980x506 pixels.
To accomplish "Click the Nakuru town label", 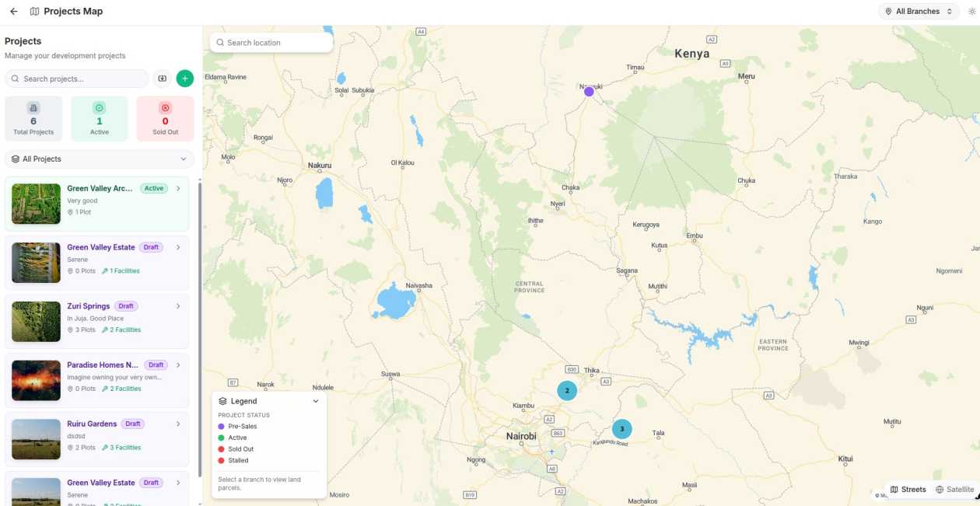I will point(320,165).
